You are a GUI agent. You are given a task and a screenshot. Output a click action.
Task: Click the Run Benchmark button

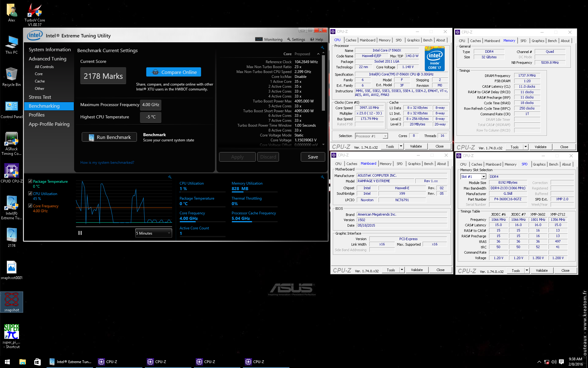109,137
